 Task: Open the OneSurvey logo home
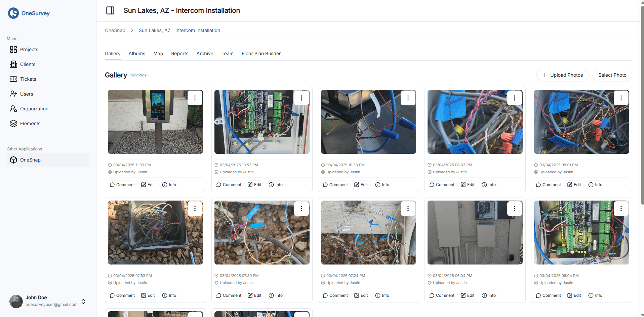tap(29, 13)
